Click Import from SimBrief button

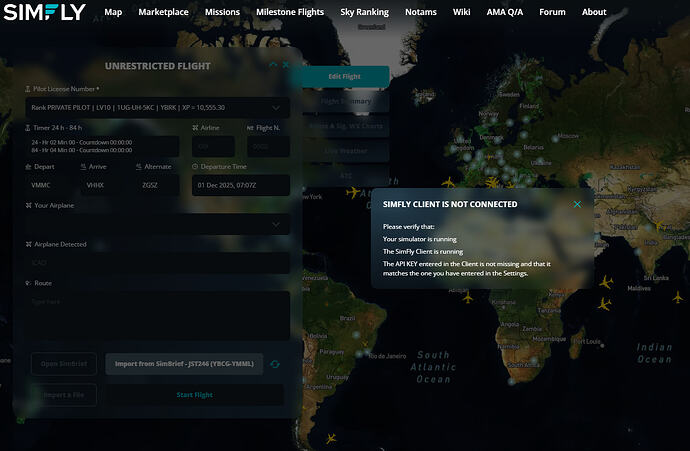pyautogui.click(x=185, y=365)
